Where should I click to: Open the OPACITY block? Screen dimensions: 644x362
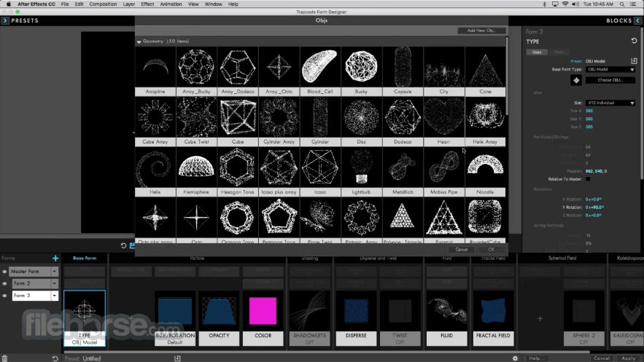click(x=219, y=318)
